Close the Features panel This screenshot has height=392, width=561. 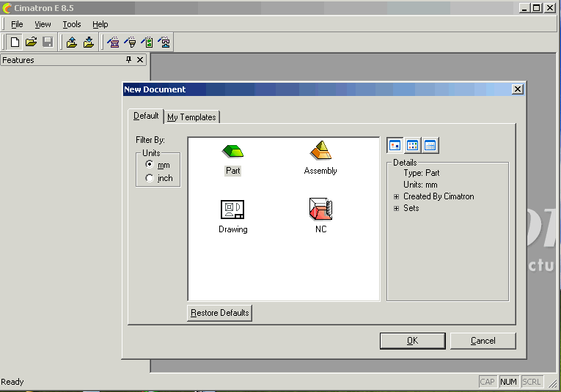click(140, 59)
